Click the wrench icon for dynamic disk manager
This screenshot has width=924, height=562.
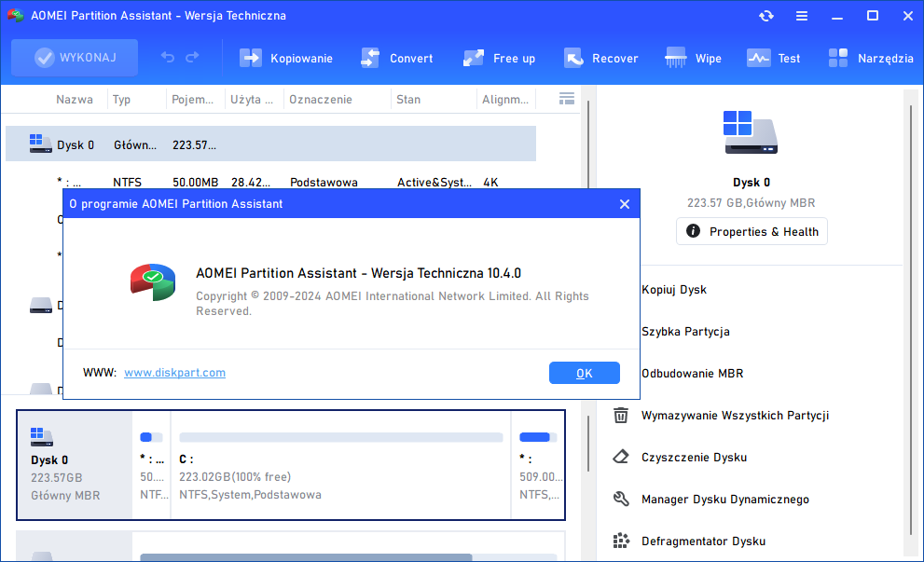point(621,499)
